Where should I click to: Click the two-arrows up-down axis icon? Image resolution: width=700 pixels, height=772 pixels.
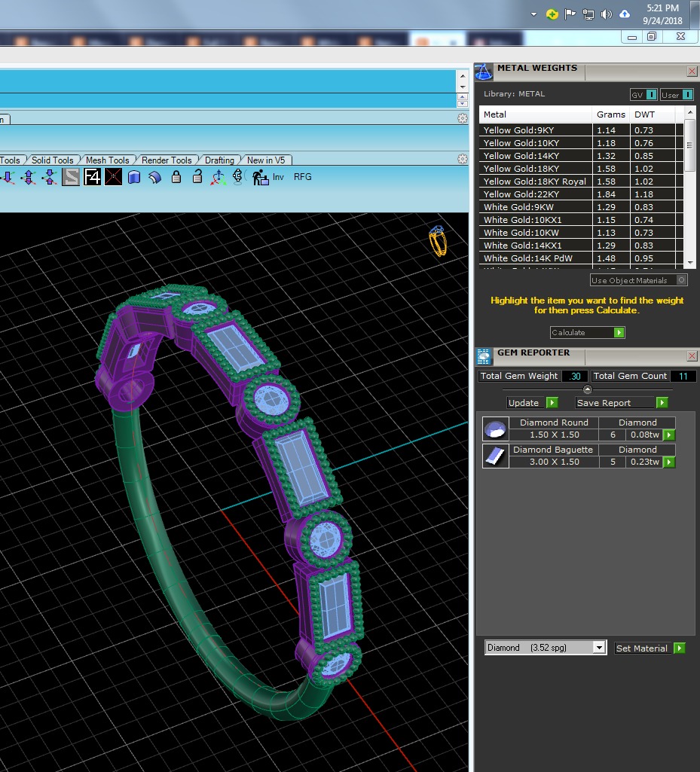click(x=29, y=177)
